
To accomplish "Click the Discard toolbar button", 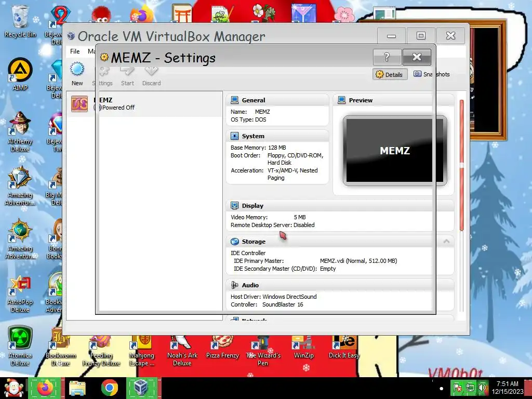I will (x=151, y=76).
